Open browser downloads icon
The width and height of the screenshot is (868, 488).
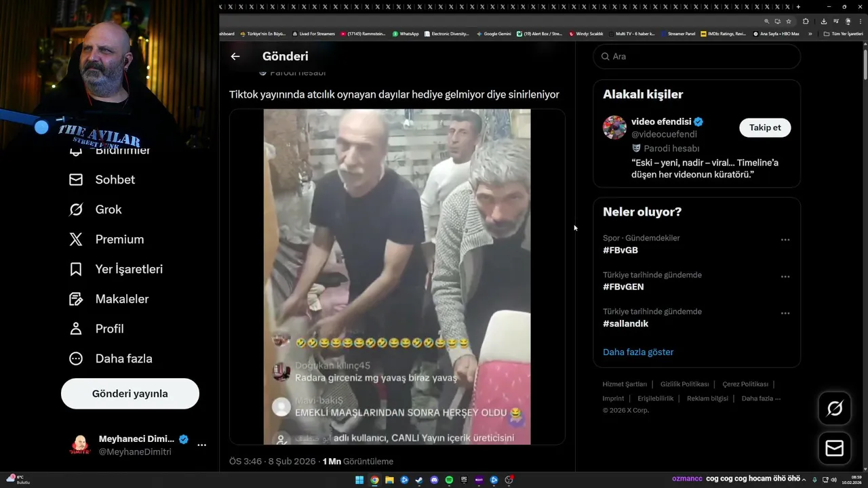tap(824, 21)
